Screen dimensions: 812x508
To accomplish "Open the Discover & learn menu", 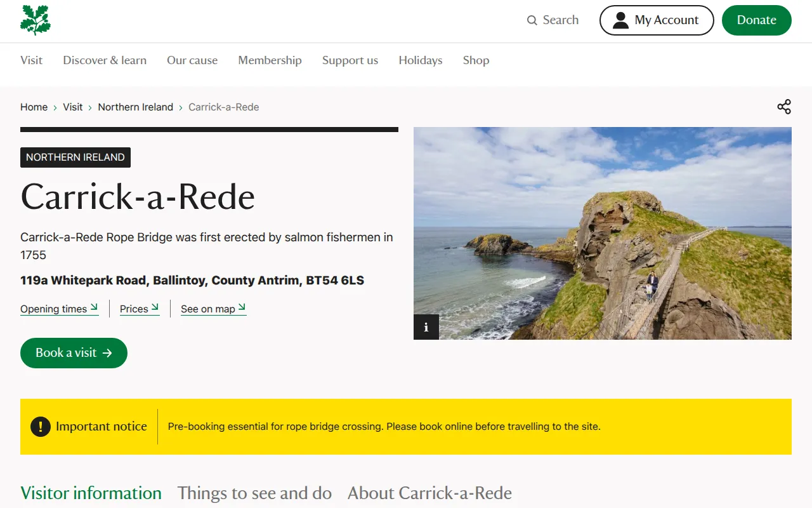I will click(105, 60).
